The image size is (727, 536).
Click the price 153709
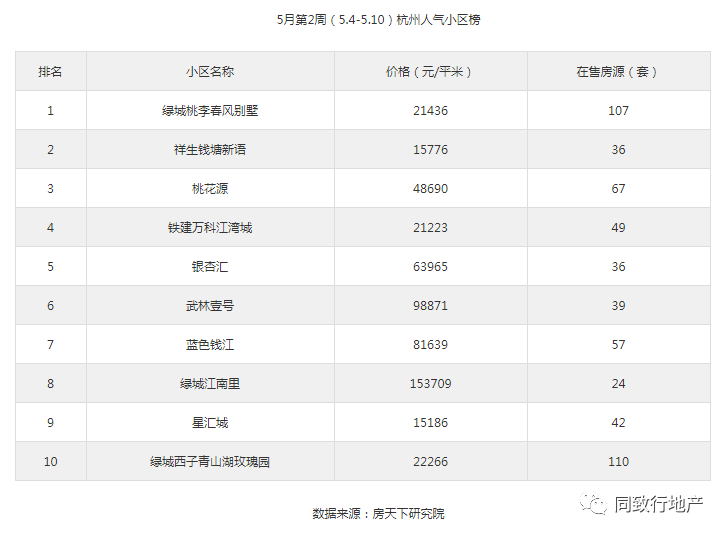tap(430, 383)
